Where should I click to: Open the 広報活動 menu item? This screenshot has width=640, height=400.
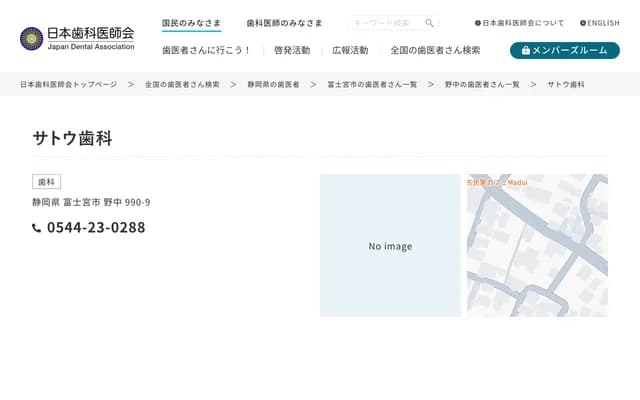point(350,50)
